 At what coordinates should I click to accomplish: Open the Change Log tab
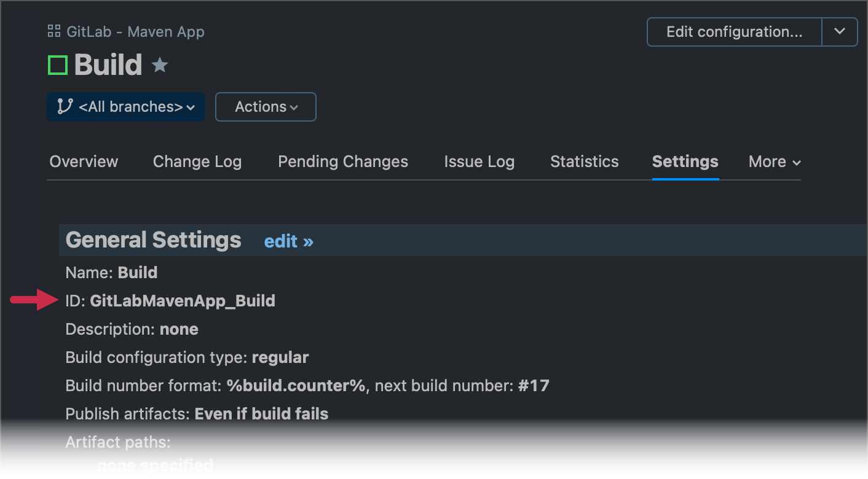click(197, 161)
